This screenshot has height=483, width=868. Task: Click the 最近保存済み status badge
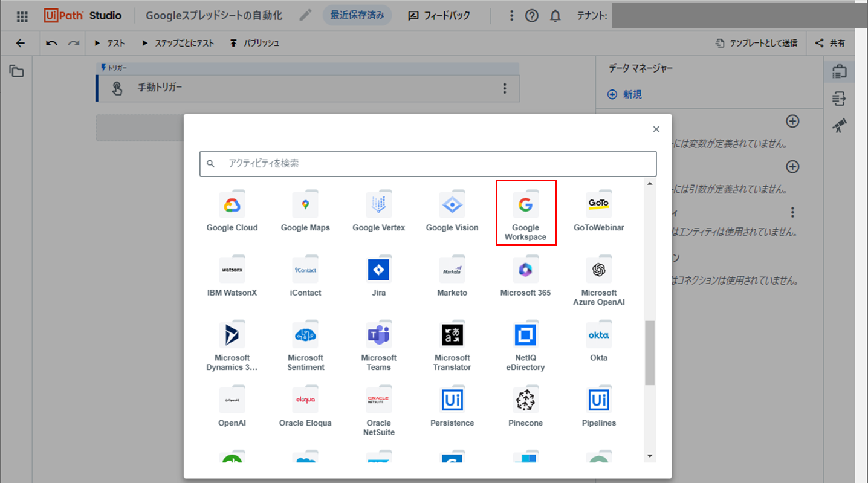[x=357, y=16]
